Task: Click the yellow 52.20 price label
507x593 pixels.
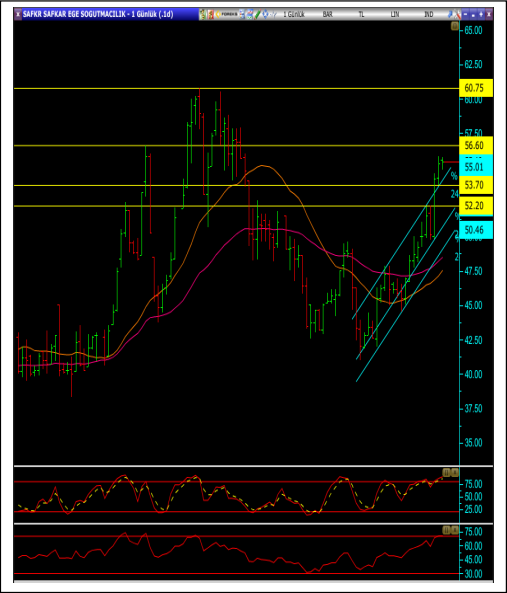Action: (476, 205)
